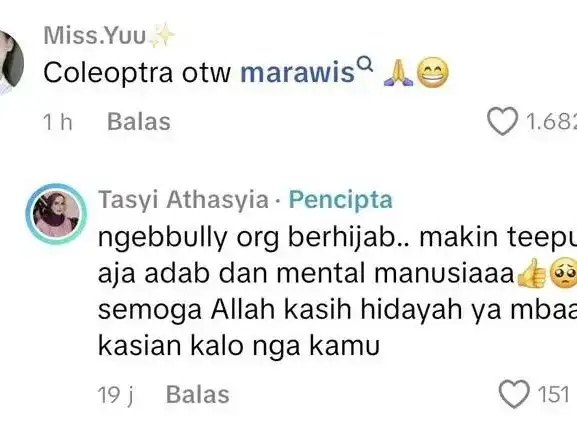Click the search magnifier icon beside marawis
The width and height of the screenshot is (577, 433).
[x=365, y=64]
